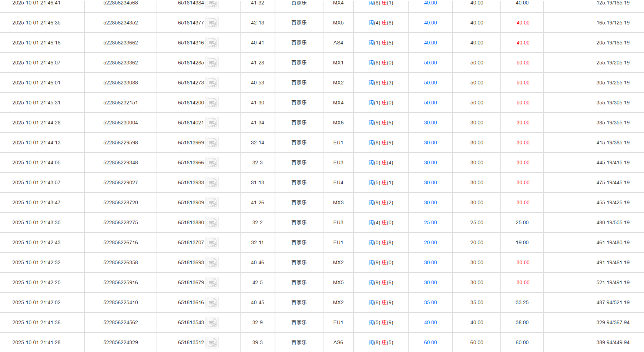The image size is (644, 352).
Task: Open video replay for round 651813933
Action: (x=212, y=183)
